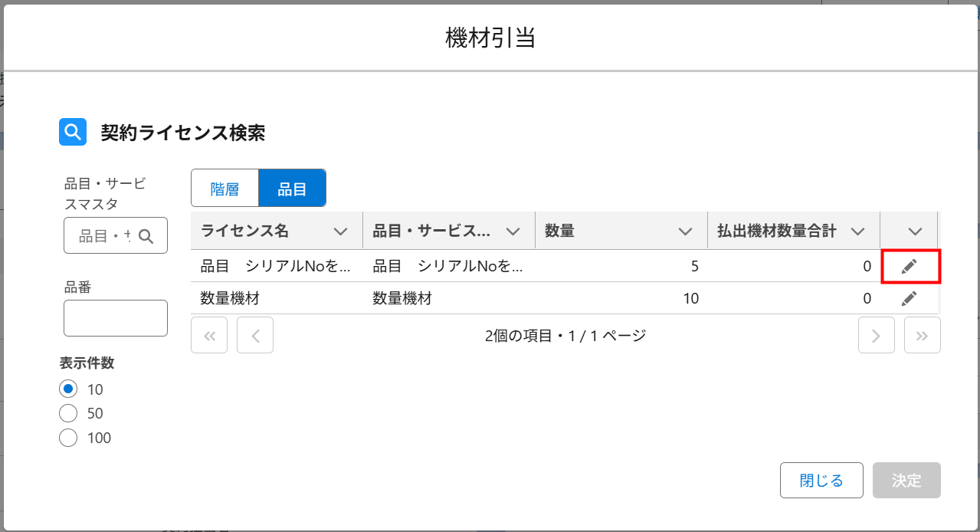The height and width of the screenshot is (532, 980).
Task: Go to the first page with double-left arrow
Action: (x=209, y=335)
